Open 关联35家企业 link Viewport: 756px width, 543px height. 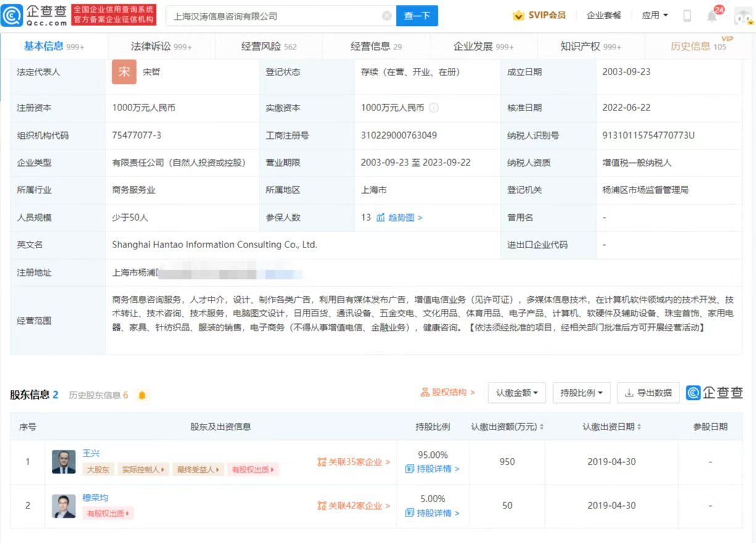354,462
